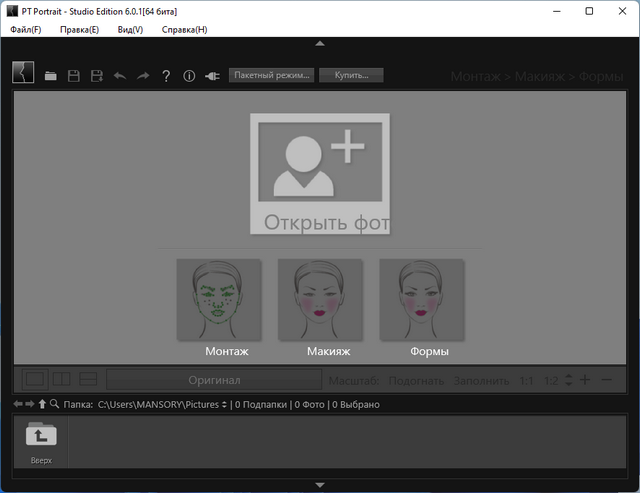Click the undo arrow icon
The height and width of the screenshot is (493, 640).
tap(120, 76)
